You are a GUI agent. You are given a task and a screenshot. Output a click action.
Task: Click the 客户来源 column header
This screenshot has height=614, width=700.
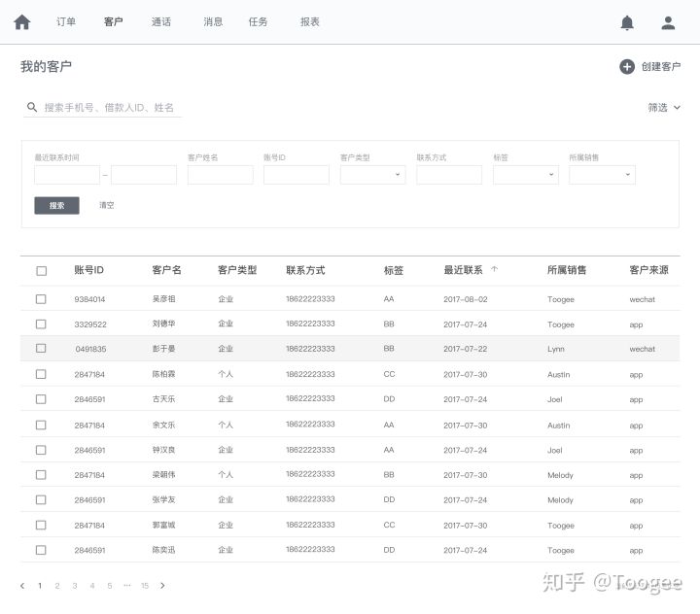tap(648, 270)
